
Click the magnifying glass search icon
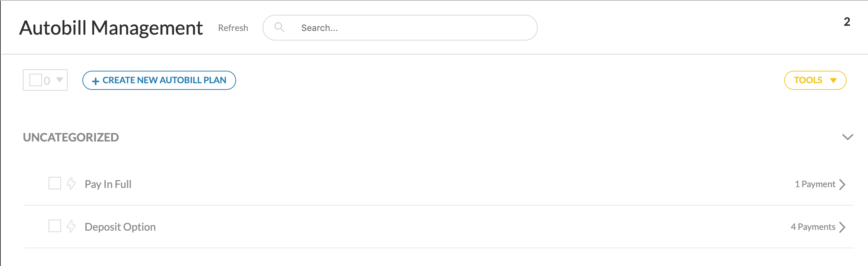tap(280, 27)
